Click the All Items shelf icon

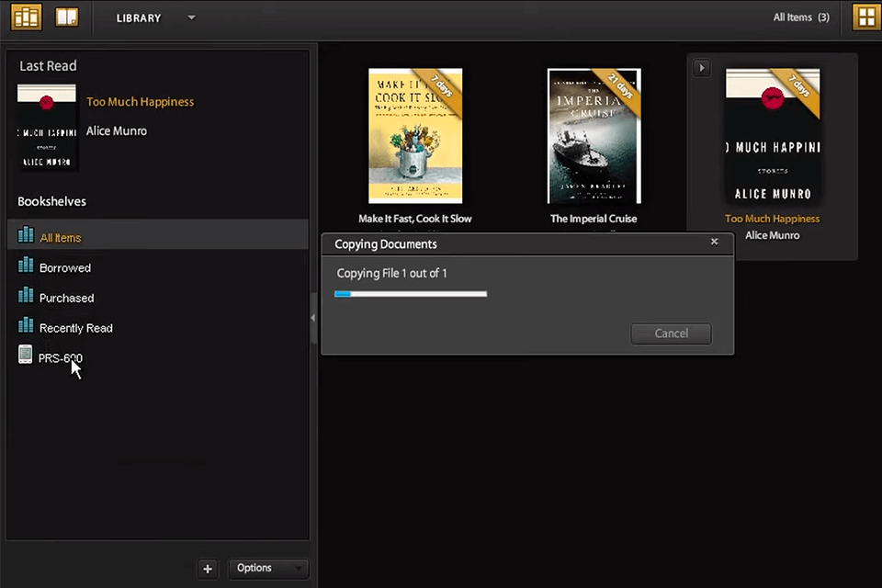pos(26,234)
